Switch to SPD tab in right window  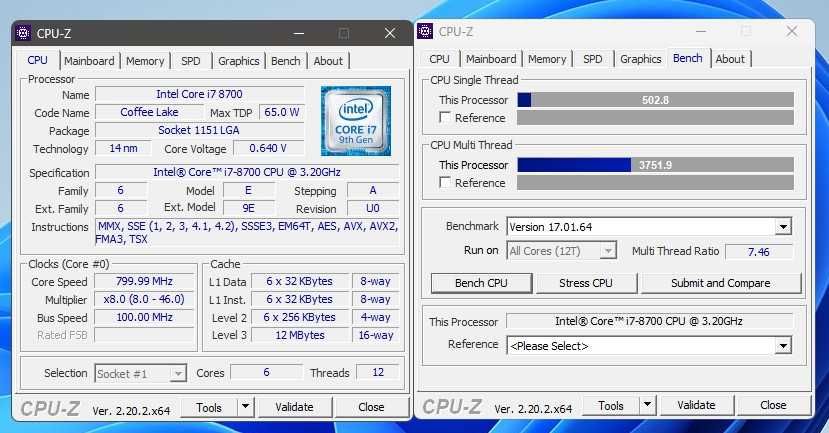593,59
